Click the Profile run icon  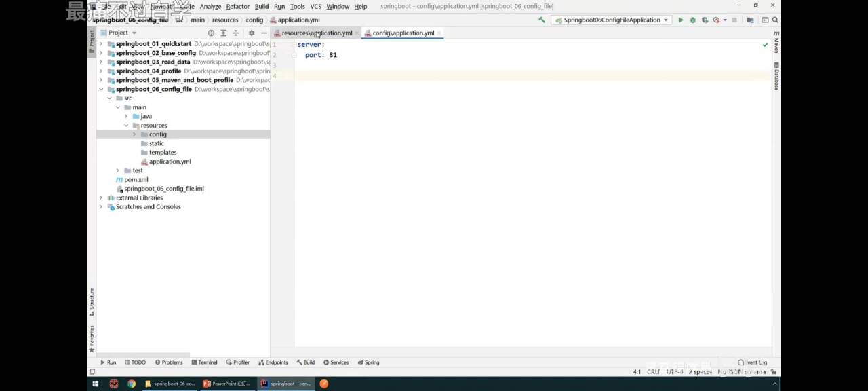pyautogui.click(x=716, y=20)
